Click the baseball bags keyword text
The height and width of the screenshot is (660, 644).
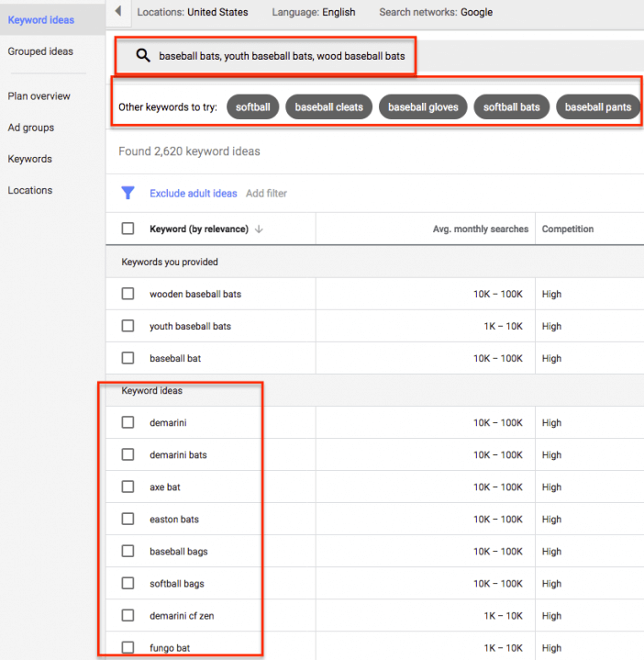coord(178,552)
